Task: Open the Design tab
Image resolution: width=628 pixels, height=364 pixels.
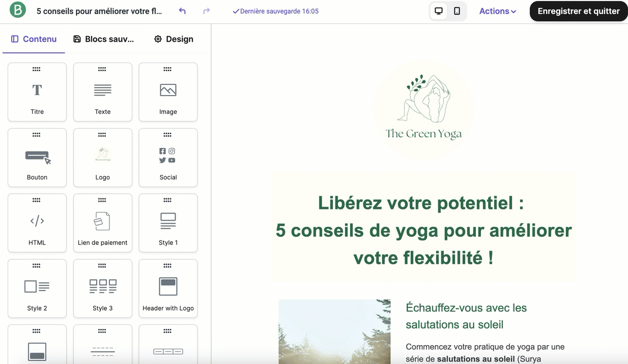Action: click(x=174, y=39)
